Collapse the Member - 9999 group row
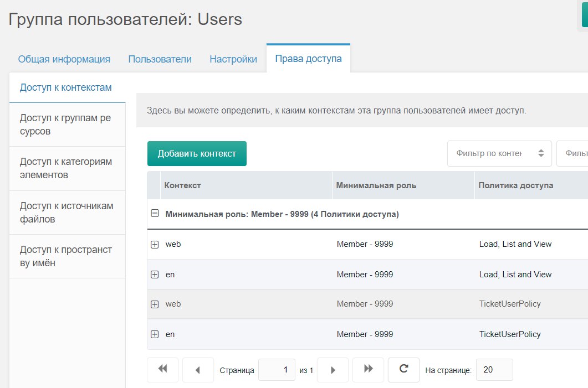The image size is (588, 388). 155,214
